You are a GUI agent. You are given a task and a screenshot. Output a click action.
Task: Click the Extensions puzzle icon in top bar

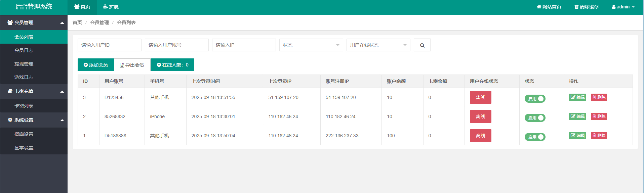105,7
